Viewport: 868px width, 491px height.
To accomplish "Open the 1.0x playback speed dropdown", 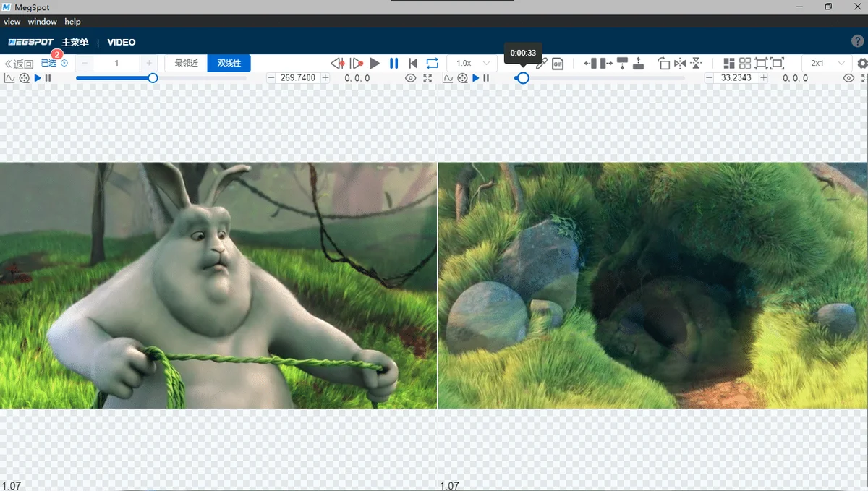I will pos(473,64).
